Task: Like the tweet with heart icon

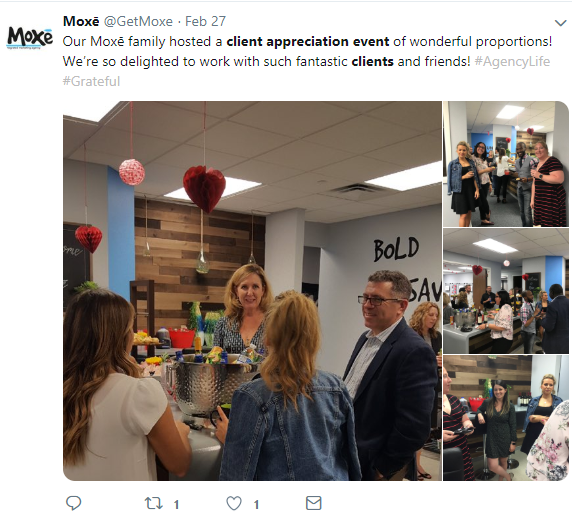Action: pos(234,504)
